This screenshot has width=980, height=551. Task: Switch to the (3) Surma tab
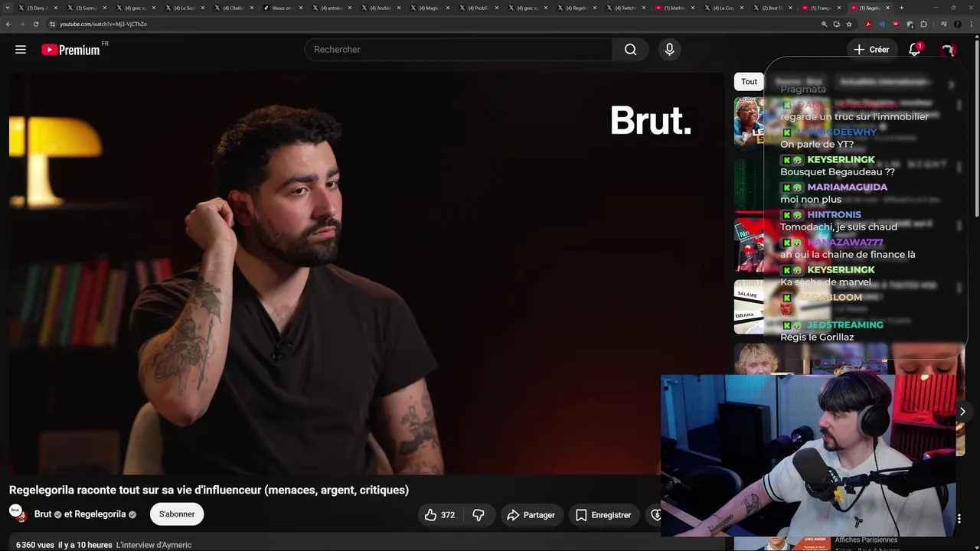pos(86,8)
